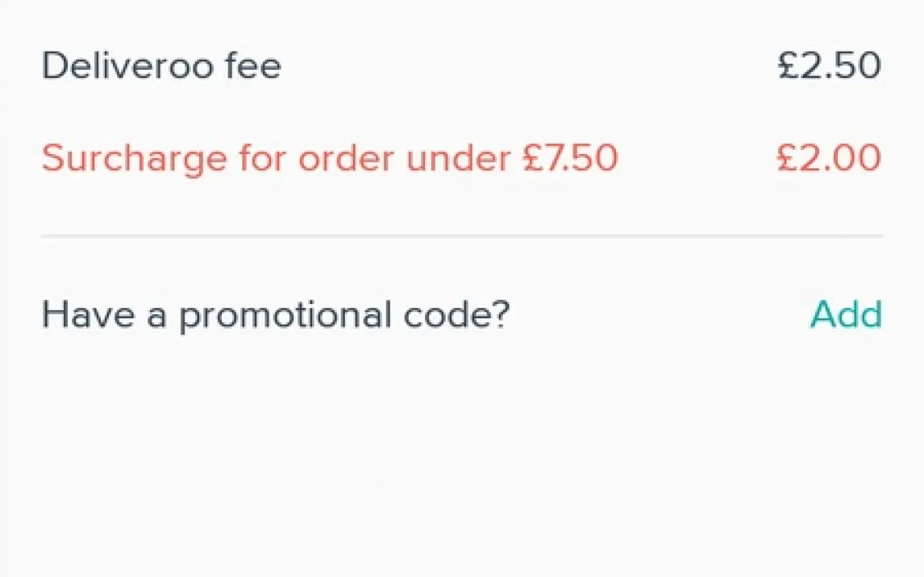Click the pound sign in red £2.00
The width and height of the screenshot is (924, 577).
click(788, 158)
